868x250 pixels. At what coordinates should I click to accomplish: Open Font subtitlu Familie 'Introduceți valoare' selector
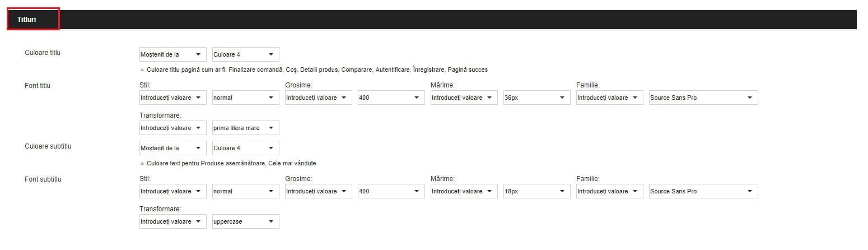[609, 191]
